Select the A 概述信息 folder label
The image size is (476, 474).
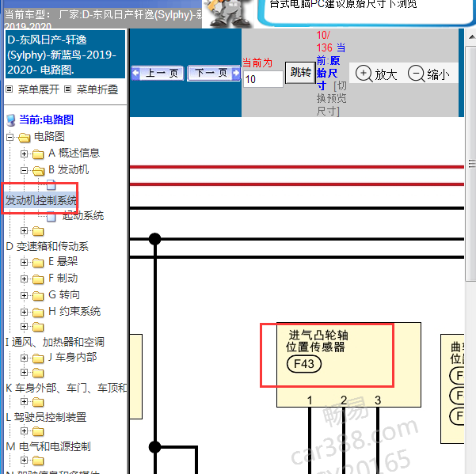pos(74,153)
